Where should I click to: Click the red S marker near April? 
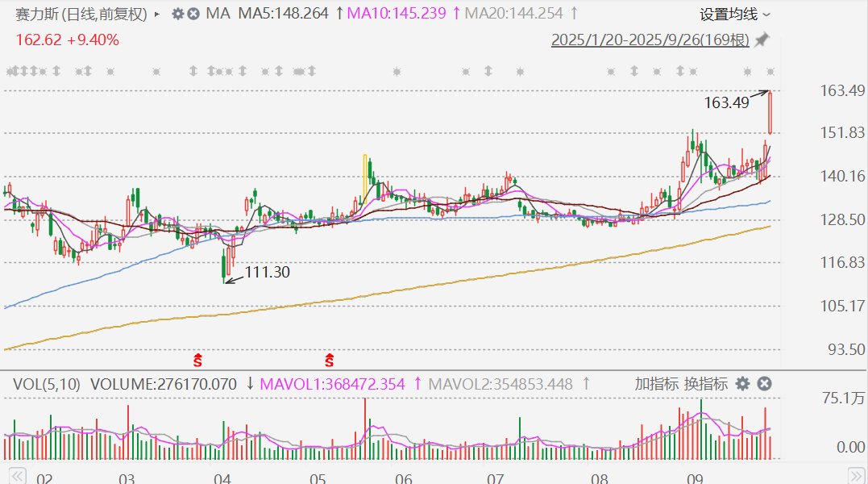pos(197,360)
